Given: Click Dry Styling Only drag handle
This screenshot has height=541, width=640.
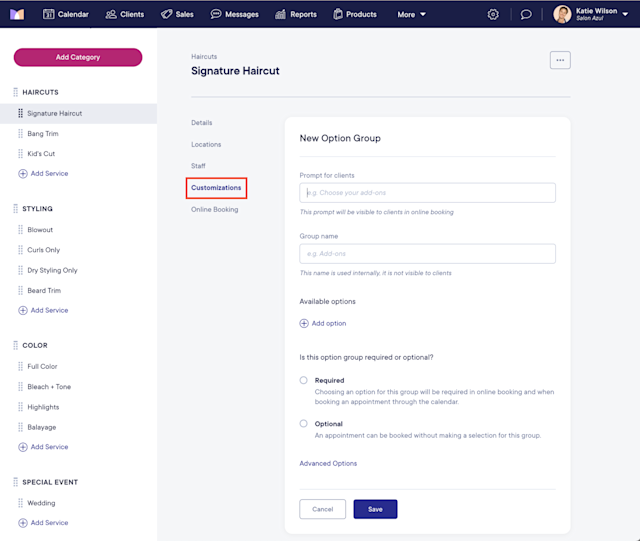Looking at the screenshot, I should point(20,270).
